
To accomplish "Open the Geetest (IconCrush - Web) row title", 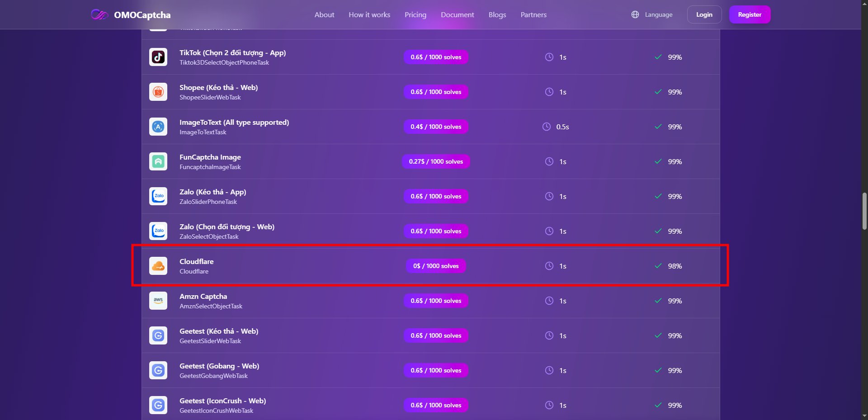I will tap(222, 401).
